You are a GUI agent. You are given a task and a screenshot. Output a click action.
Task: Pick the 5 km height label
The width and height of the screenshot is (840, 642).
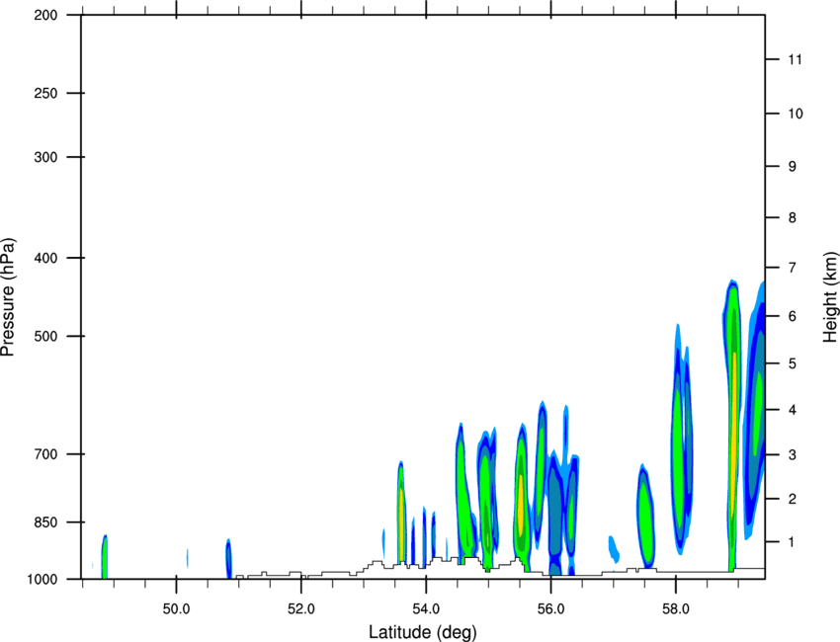793,364
